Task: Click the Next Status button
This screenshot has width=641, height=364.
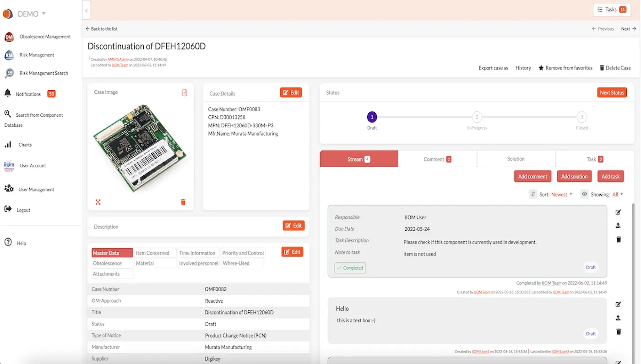Action: pos(612,92)
